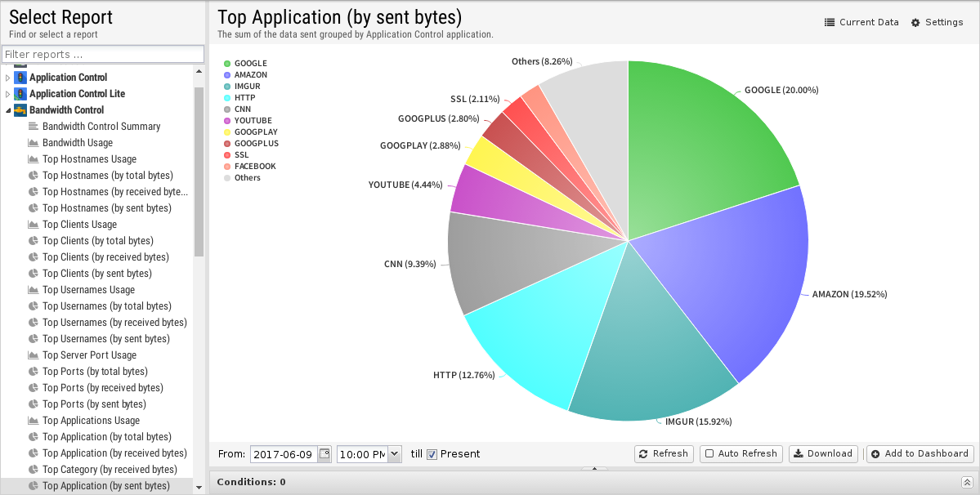The image size is (980, 495).
Task: Click the Refresh button
Action: click(664, 454)
